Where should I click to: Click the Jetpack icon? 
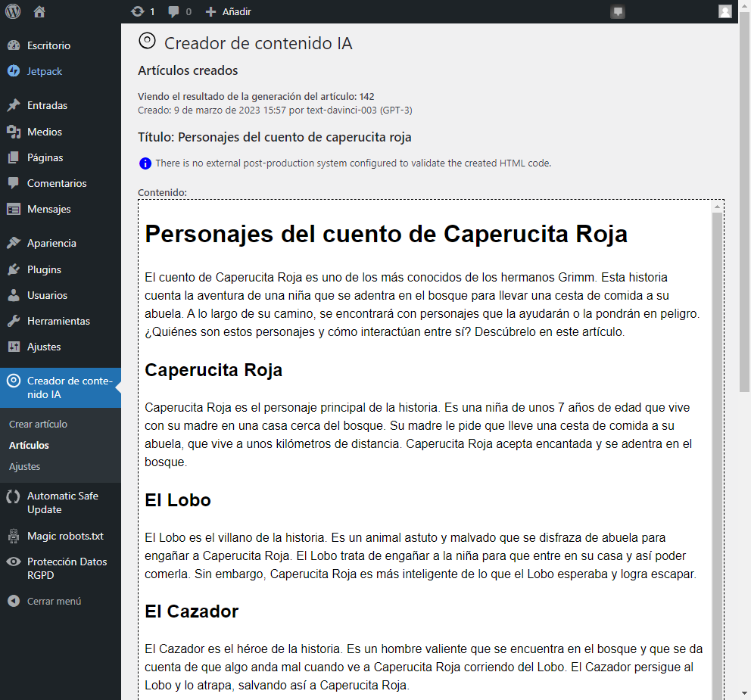click(14, 71)
